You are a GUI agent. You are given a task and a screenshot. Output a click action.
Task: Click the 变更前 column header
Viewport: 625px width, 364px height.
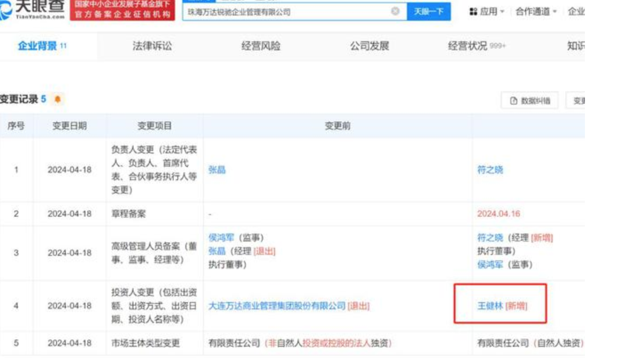click(x=337, y=126)
